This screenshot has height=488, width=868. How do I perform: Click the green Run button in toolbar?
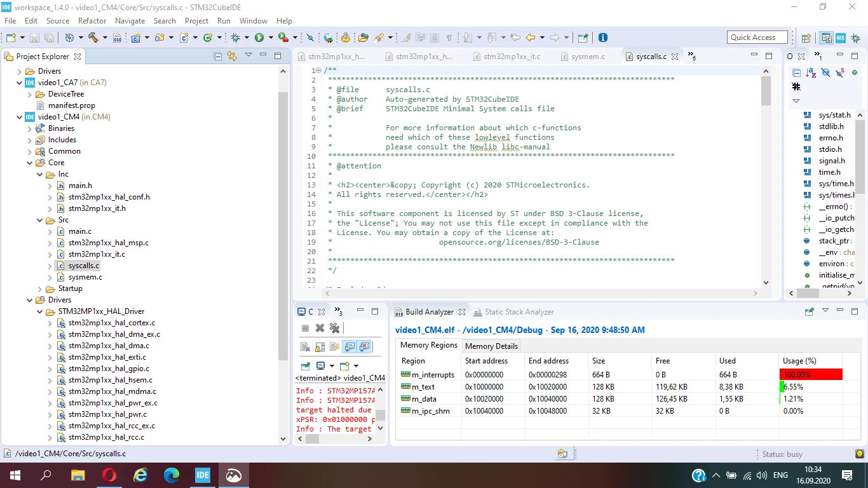tap(259, 37)
